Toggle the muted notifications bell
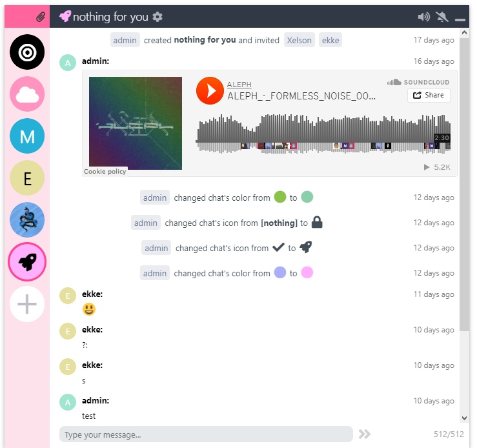Image resolution: width=477 pixels, height=448 pixels. click(x=442, y=17)
